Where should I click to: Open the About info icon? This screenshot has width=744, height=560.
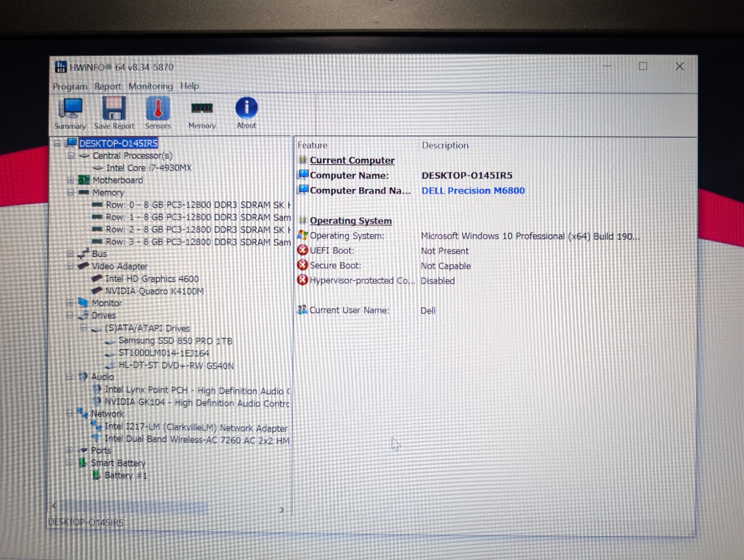246,113
